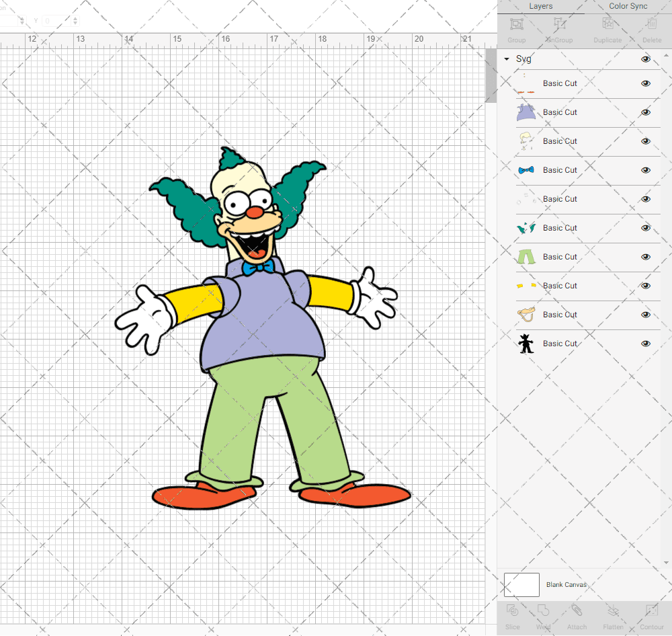Click the Duplicate icon
The height and width of the screenshot is (636, 672).
tap(607, 24)
